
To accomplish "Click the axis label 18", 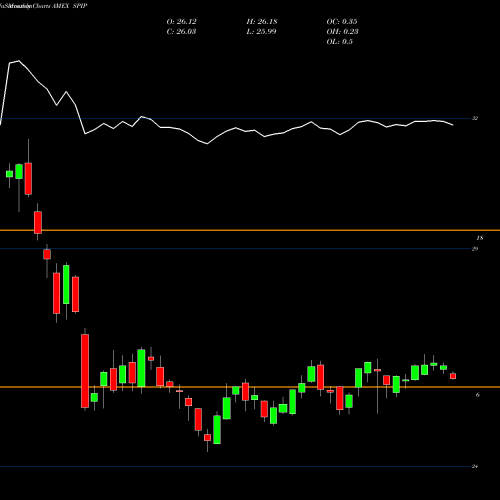I will coord(480,238).
